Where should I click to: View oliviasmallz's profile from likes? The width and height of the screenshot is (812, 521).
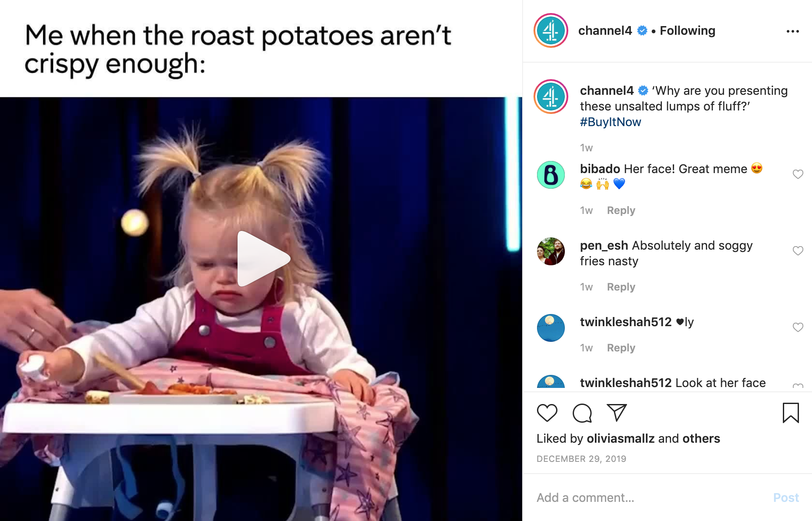pyautogui.click(x=621, y=438)
